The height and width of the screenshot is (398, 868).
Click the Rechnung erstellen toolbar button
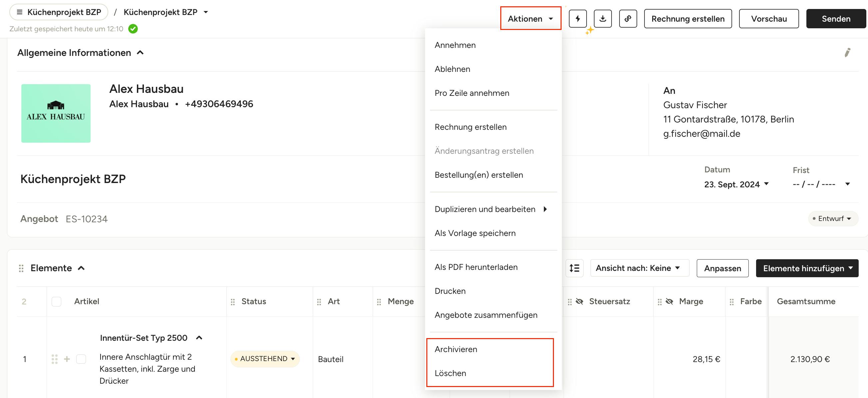pyautogui.click(x=687, y=19)
